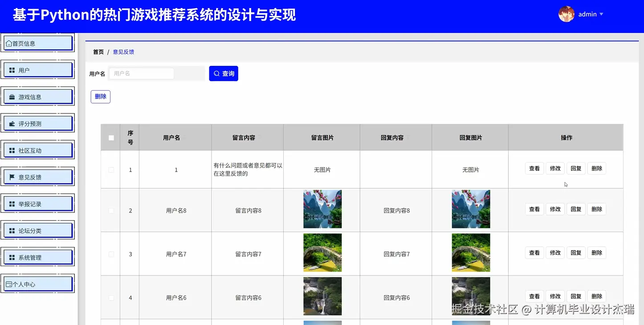Click the admin avatar picture
644x325 pixels.
pos(567,14)
